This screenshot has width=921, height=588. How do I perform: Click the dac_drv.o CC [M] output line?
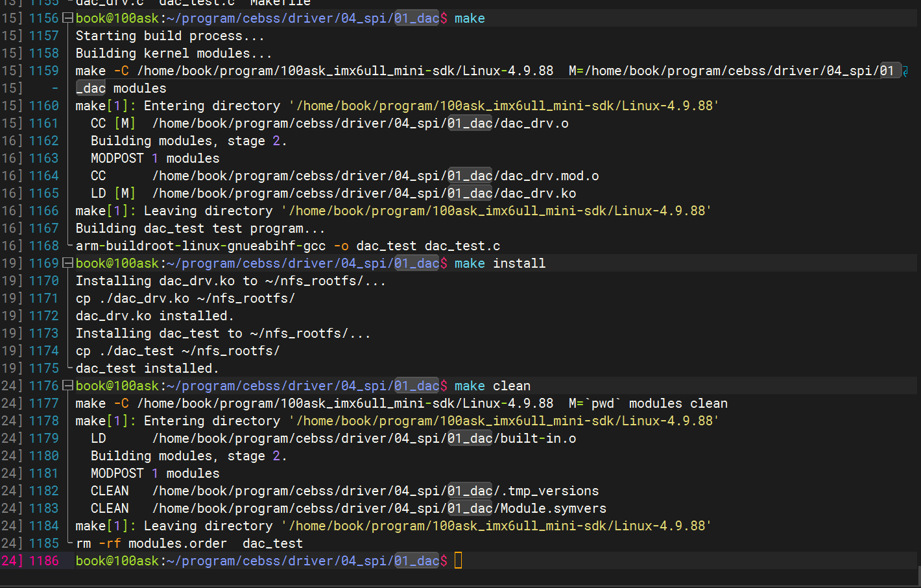click(x=329, y=123)
